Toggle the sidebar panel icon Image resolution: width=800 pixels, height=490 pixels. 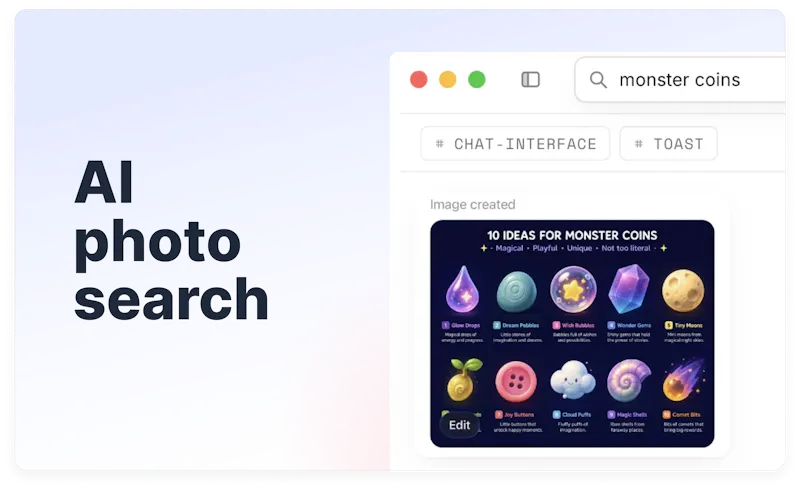coord(530,80)
